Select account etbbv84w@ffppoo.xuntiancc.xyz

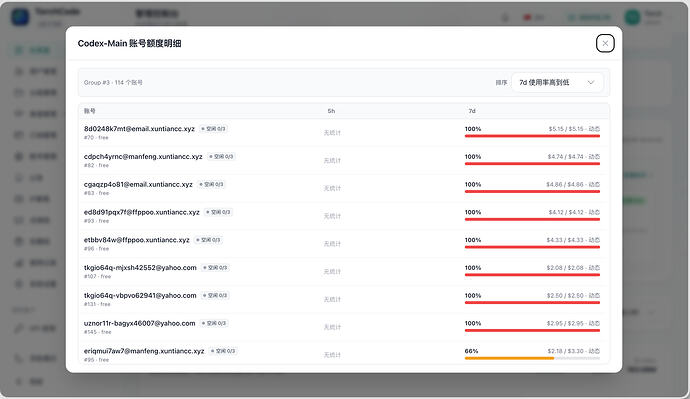(x=136, y=240)
